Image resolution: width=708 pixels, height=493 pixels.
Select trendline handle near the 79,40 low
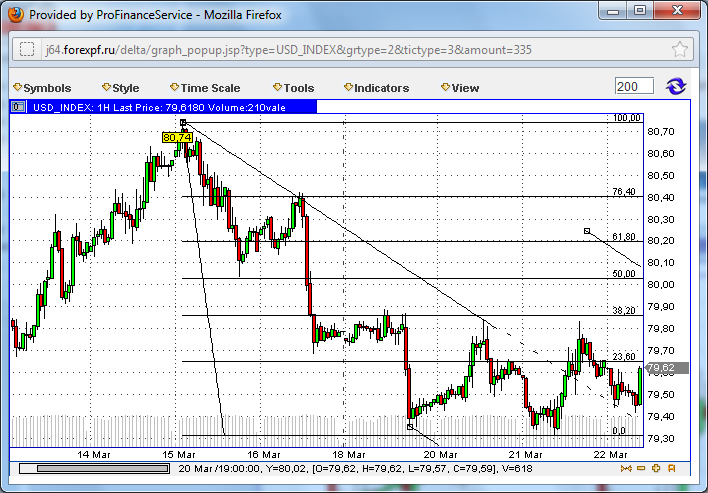click(x=410, y=427)
